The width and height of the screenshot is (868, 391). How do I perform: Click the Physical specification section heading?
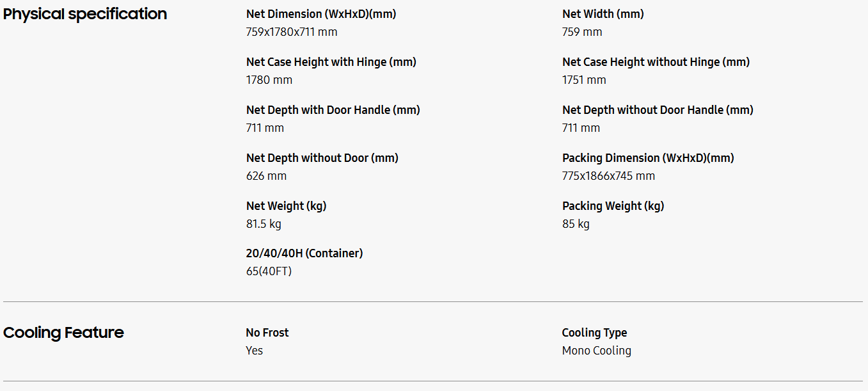pyautogui.click(x=85, y=14)
